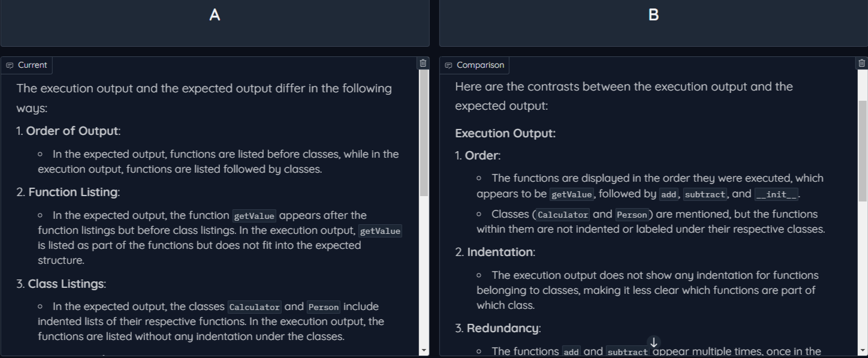Delete the Comparison response using its trash icon
The height and width of the screenshot is (358, 868).
862,63
